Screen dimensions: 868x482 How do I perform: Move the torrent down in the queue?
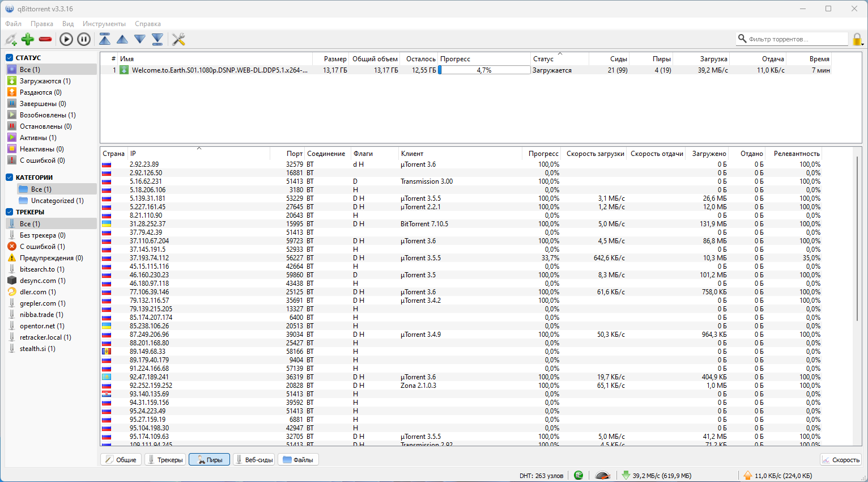[x=139, y=39]
